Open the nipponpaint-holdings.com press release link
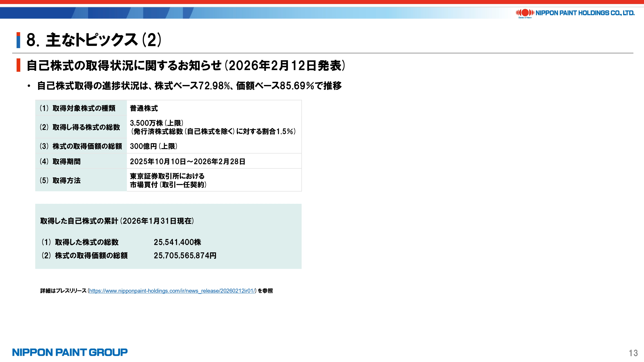644x362 pixels. pos(172,291)
